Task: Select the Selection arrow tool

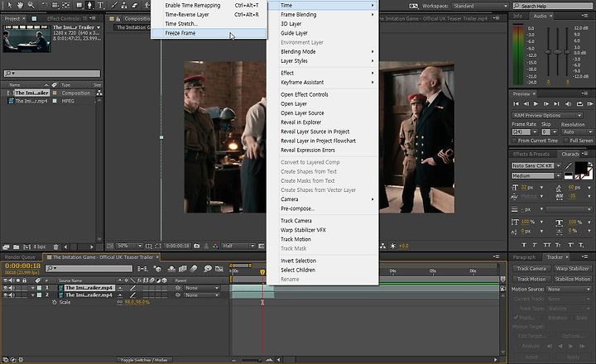Action: pos(9,5)
